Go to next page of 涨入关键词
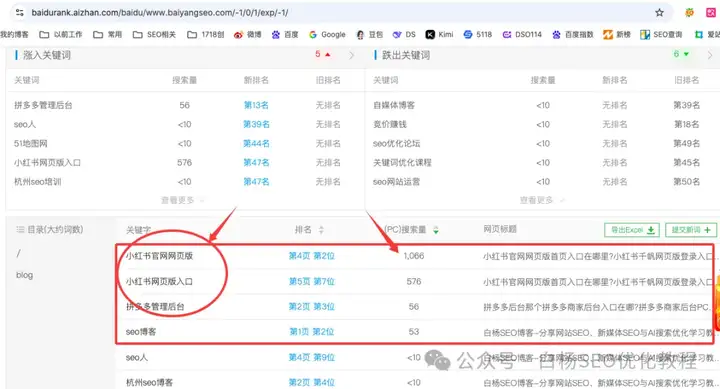This screenshot has width=720, height=389. pyautogui.click(x=352, y=55)
